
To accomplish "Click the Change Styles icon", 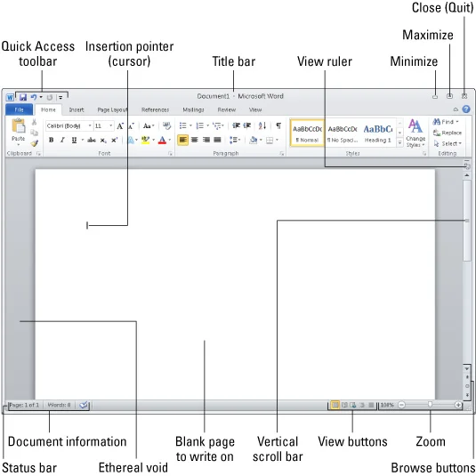I will coord(415,133).
